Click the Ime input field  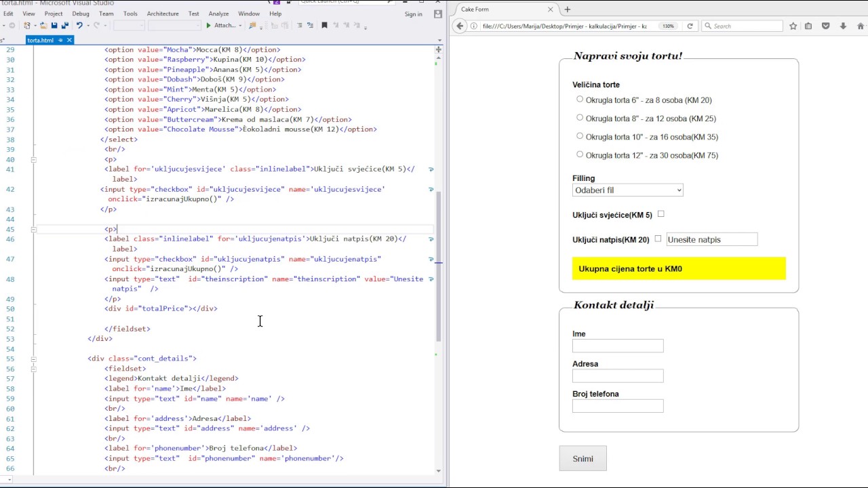(x=618, y=346)
